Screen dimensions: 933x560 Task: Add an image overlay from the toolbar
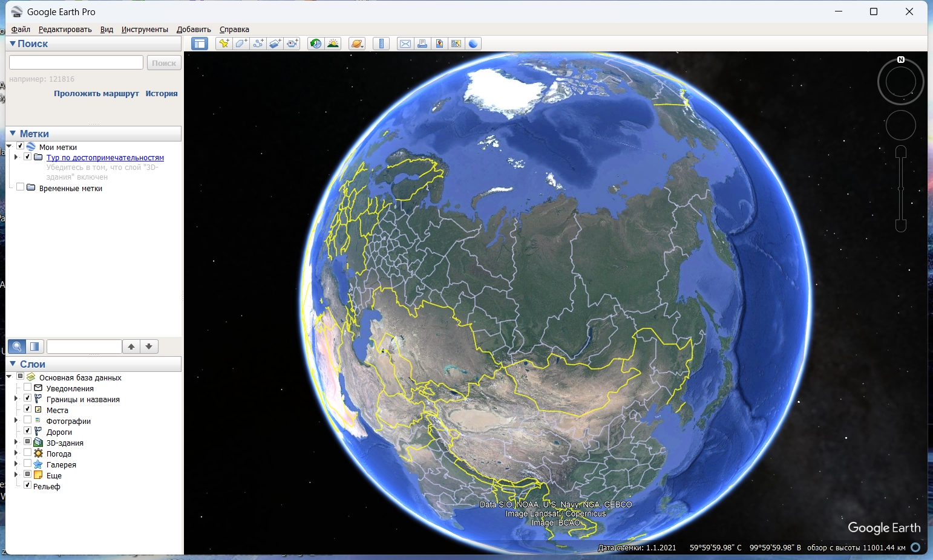click(x=275, y=44)
